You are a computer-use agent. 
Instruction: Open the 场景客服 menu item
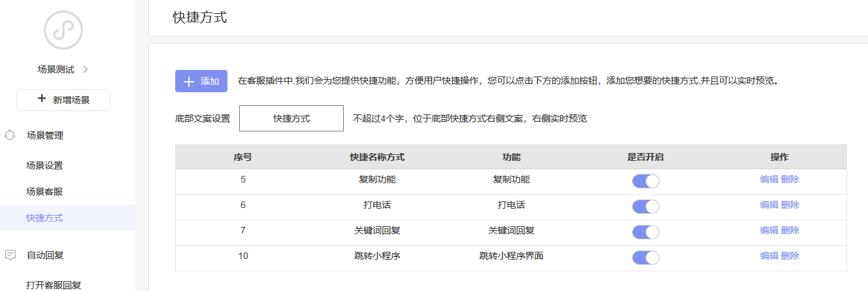click(44, 192)
